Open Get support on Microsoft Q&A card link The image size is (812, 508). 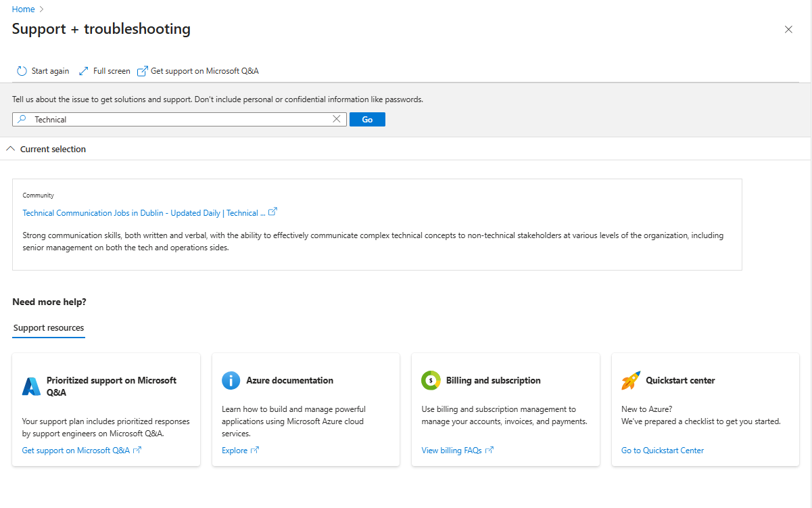coord(76,451)
